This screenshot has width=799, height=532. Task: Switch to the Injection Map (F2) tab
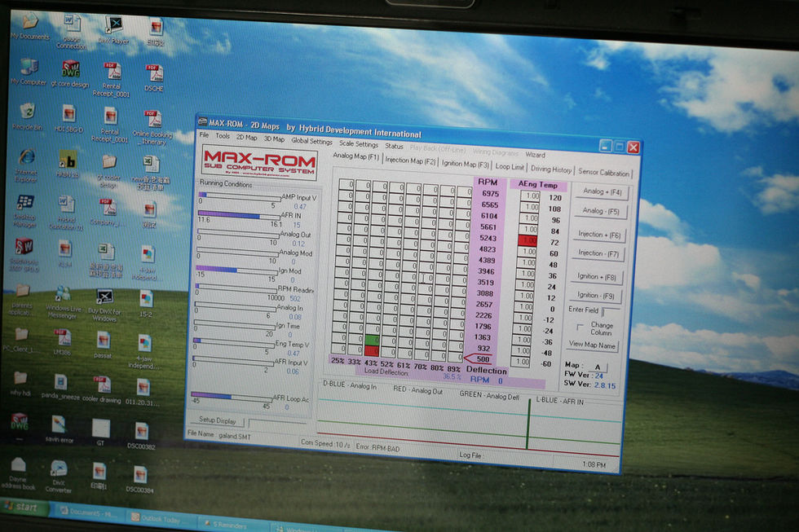[x=410, y=160]
